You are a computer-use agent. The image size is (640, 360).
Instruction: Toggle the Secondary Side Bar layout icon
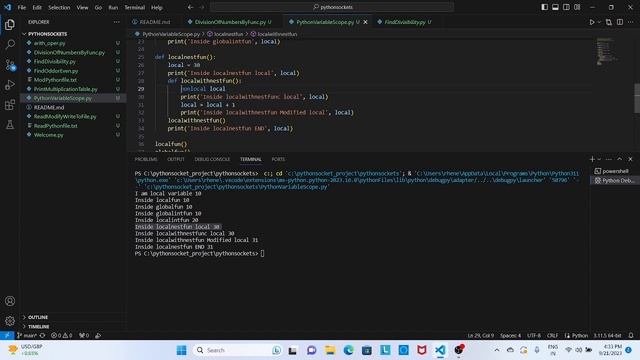(566, 7)
